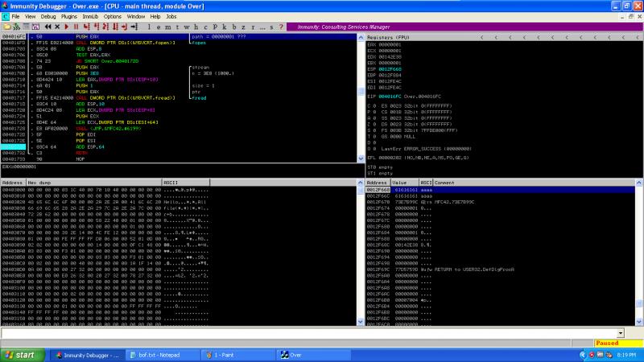Click the go to address arrow icon
The image size is (644, 362).
point(134,27)
